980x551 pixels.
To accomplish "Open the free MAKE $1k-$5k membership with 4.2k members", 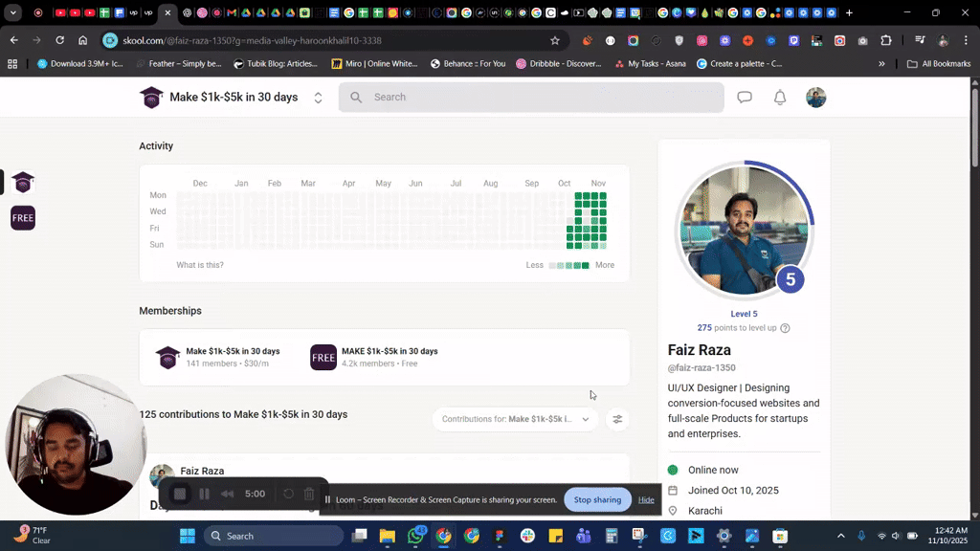I will coord(374,358).
